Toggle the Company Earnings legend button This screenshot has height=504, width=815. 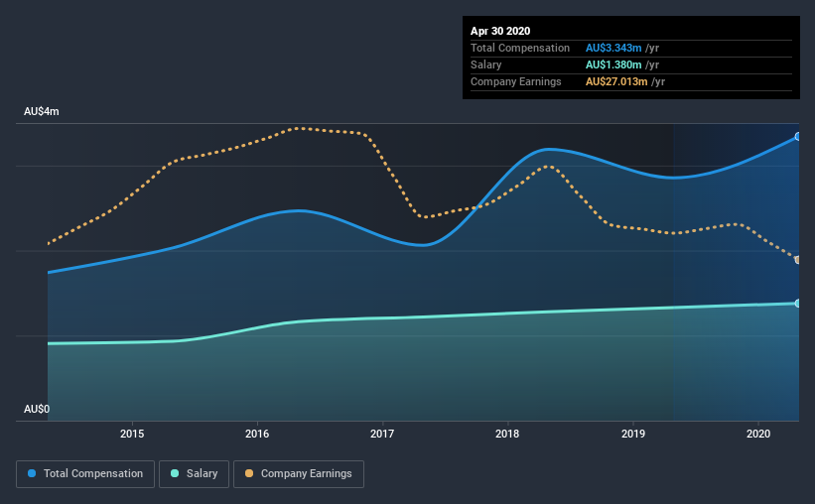pos(299,474)
